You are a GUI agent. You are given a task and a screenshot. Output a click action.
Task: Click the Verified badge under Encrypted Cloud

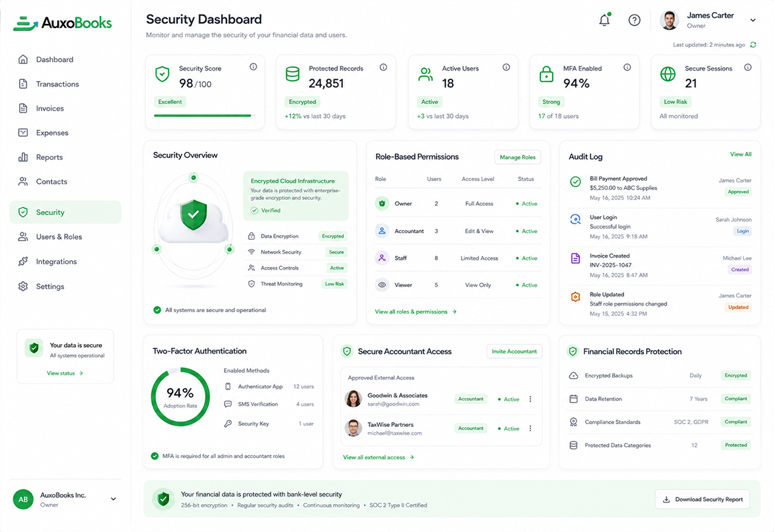pos(266,210)
